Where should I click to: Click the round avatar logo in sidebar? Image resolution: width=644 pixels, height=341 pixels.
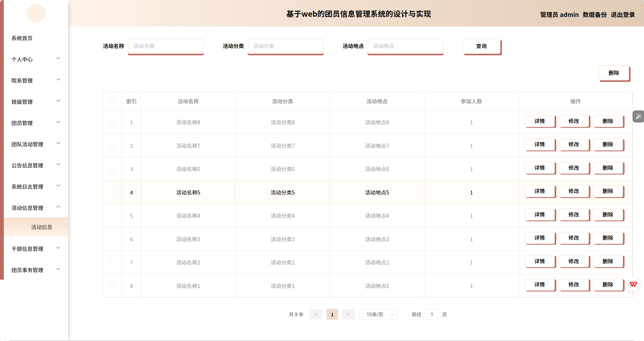(36, 13)
